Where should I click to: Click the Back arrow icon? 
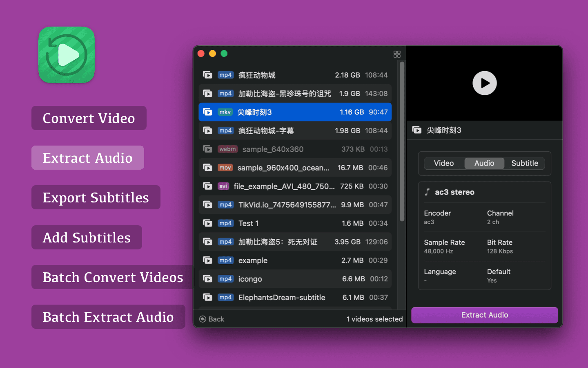(x=203, y=319)
